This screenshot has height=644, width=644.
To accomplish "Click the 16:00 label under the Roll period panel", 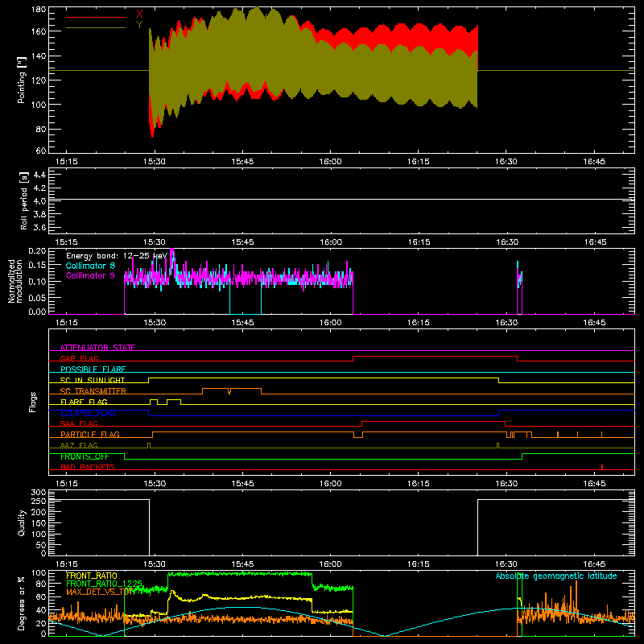I will coord(331,242).
